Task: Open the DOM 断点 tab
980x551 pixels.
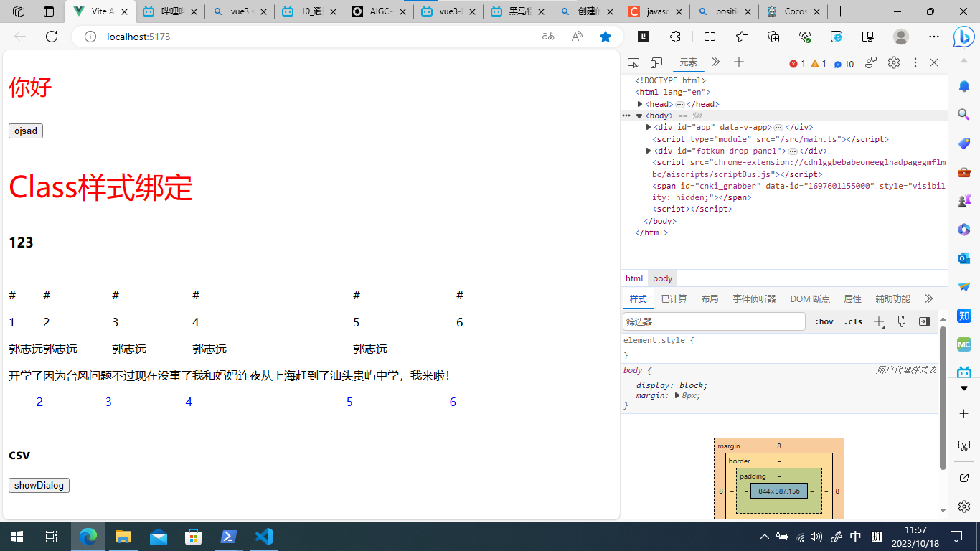Action: (x=810, y=299)
